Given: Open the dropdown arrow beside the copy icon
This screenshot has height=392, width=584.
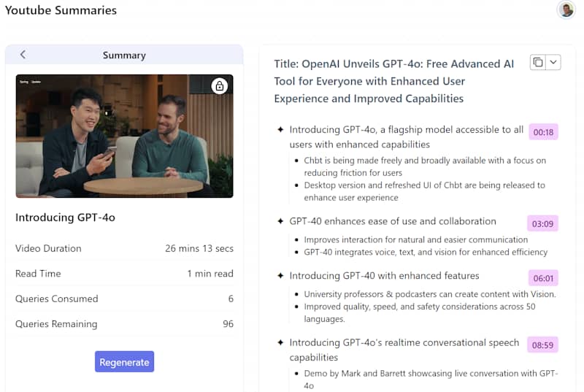Looking at the screenshot, I should (x=553, y=62).
